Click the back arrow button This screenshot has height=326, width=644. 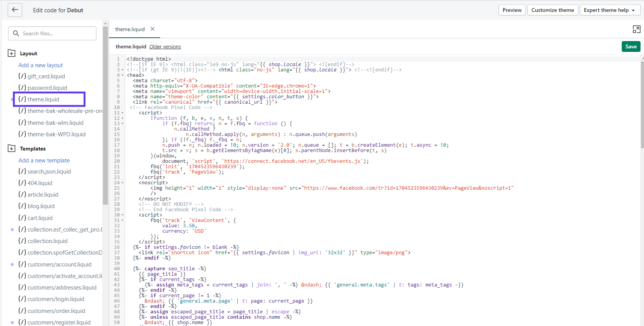15,10
